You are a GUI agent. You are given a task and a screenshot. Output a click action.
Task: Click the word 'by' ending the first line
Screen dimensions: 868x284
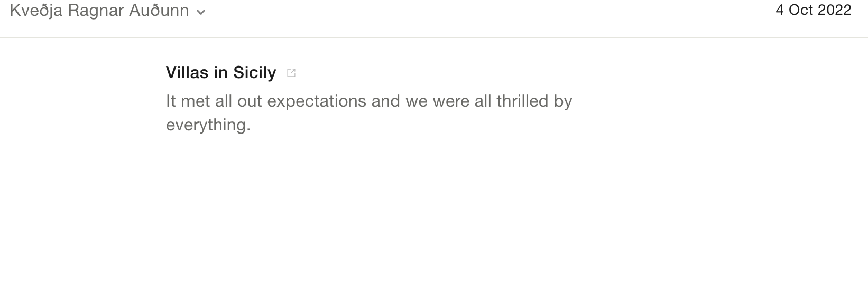[x=563, y=101]
